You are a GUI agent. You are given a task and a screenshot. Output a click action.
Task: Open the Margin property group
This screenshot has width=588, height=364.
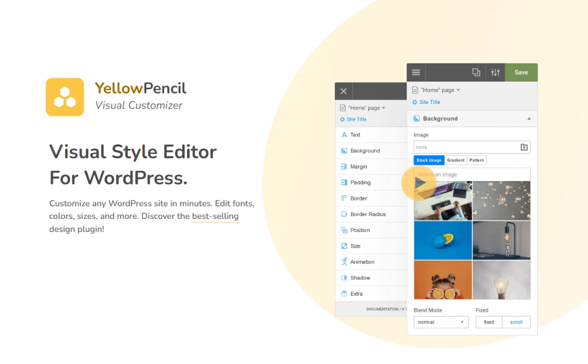pos(371,167)
